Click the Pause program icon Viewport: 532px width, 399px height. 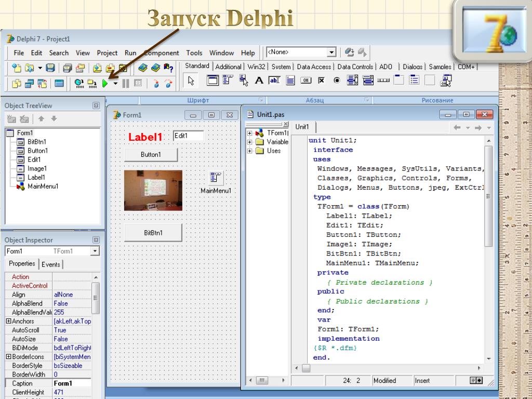[126, 83]
